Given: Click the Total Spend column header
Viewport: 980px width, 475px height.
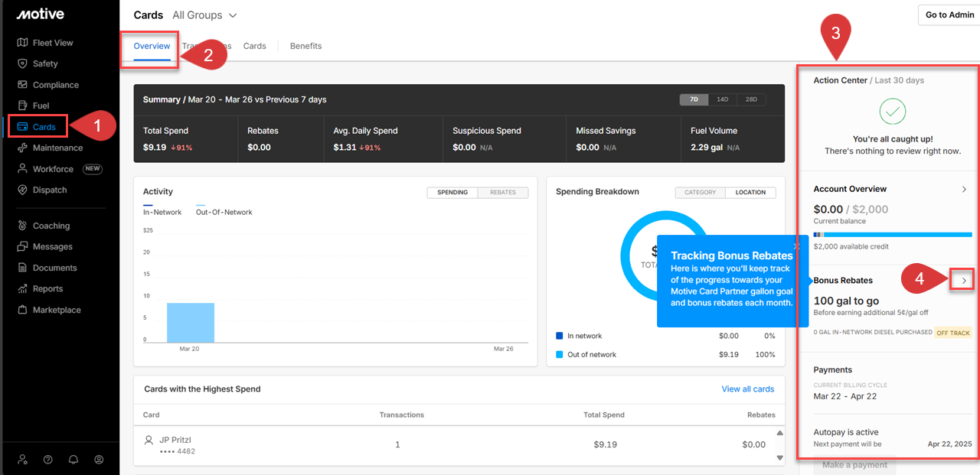Looking at the screenshot, I should [603, 415].
